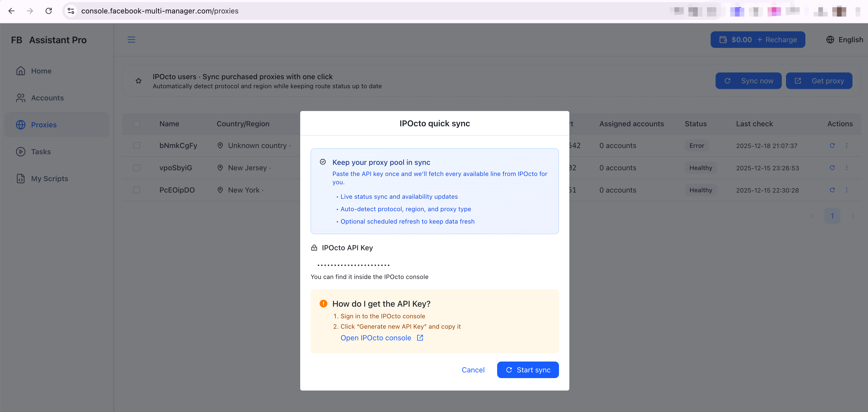
Task: Click Cancel in the quick sync dialog
Action: tap(473, 370)
